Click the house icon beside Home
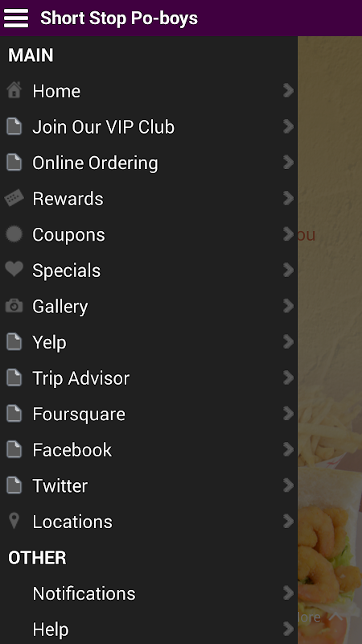The image size is (362, 644). 14,90
